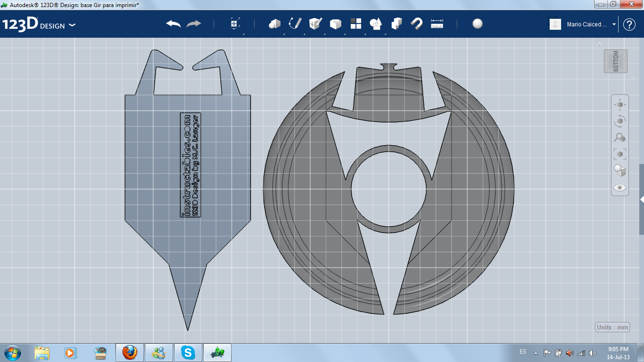Click the Units : mm button
This screenshot has width=644, height=362.
pos(612,327)
